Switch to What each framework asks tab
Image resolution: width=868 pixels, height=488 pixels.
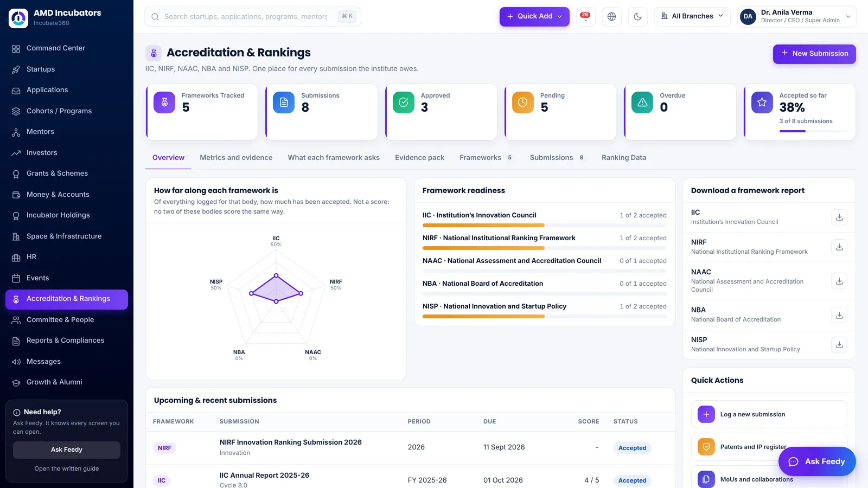coord(334,158)
